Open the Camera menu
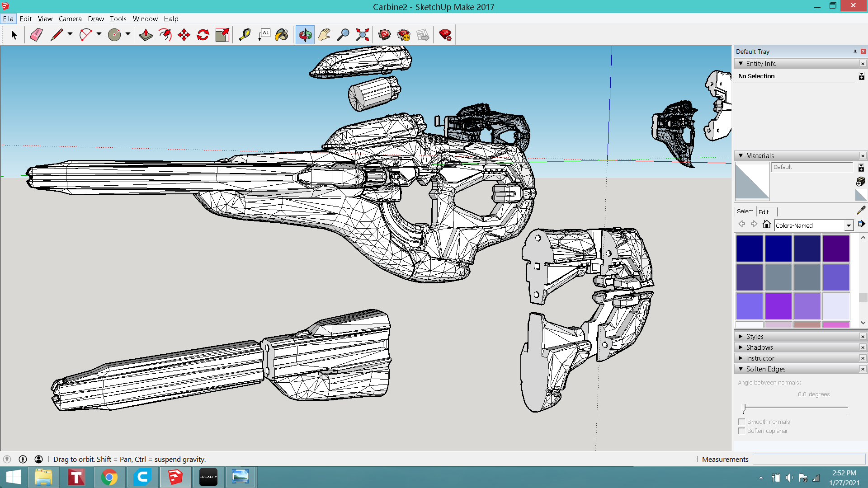Viewport: 868px width, 488px height. [70, 19]
